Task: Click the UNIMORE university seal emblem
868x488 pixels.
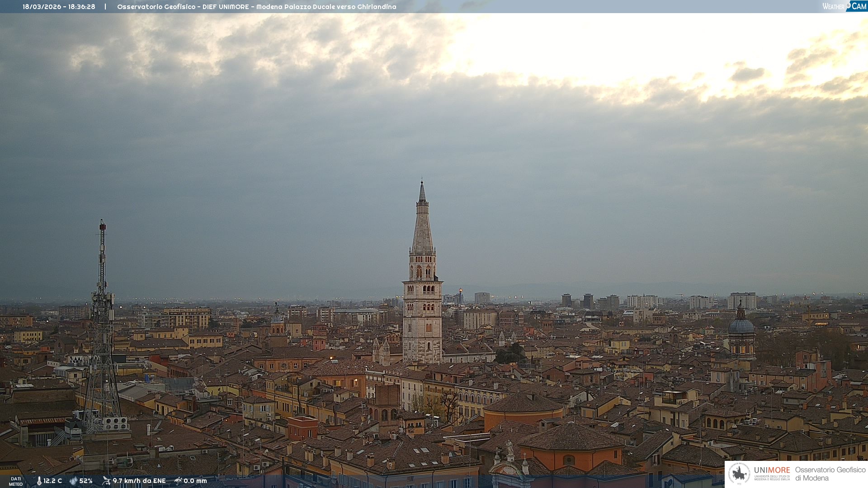Action: click(x=739, y=474)
